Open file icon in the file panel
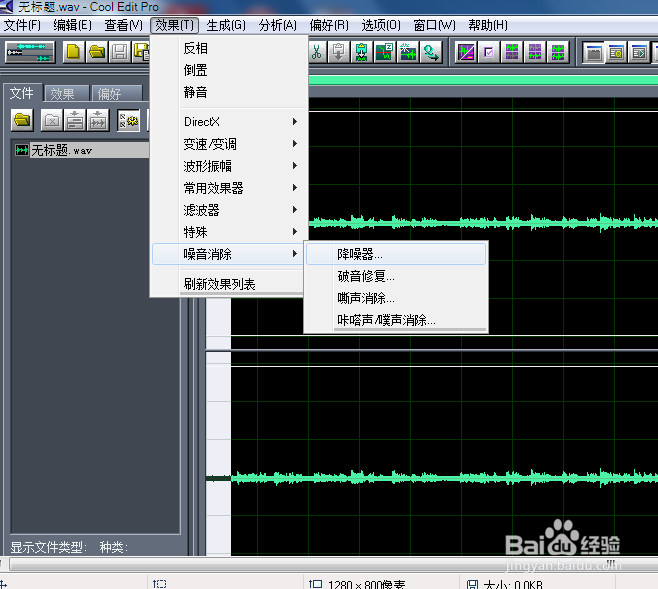 tap(22, 121)
